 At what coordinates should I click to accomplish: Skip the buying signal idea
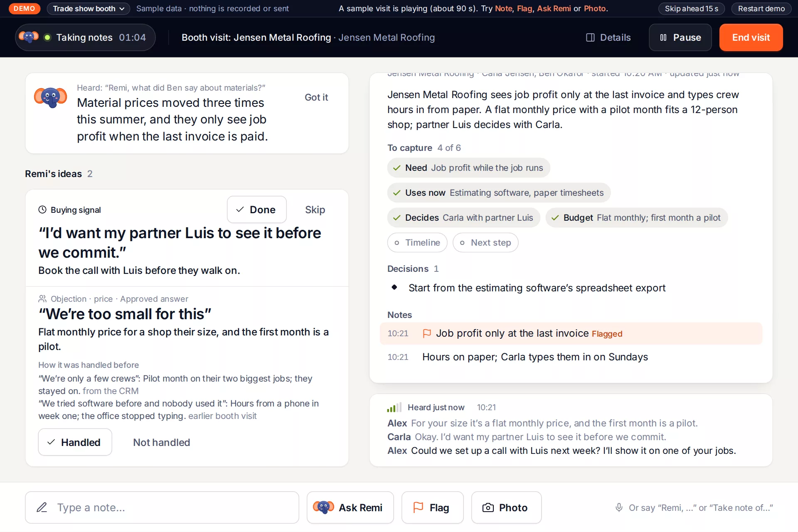click(x=315, y=210)
